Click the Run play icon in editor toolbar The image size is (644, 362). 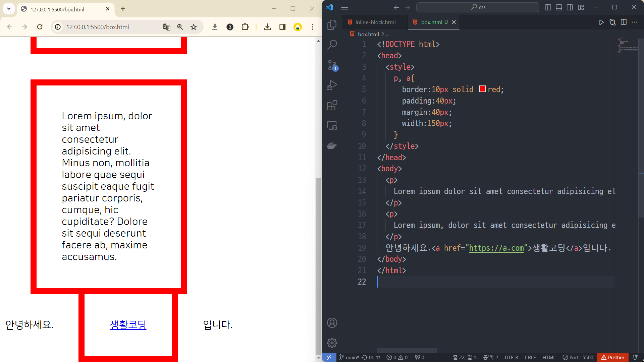601,22
